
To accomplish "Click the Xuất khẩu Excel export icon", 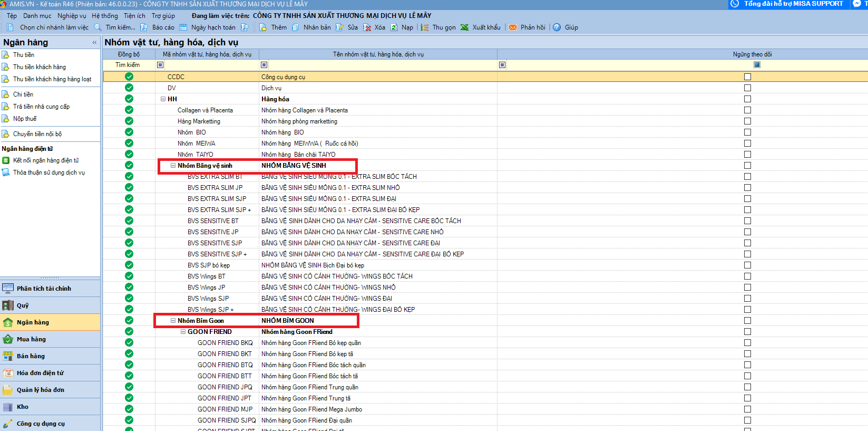I will (x=464, y=27).
